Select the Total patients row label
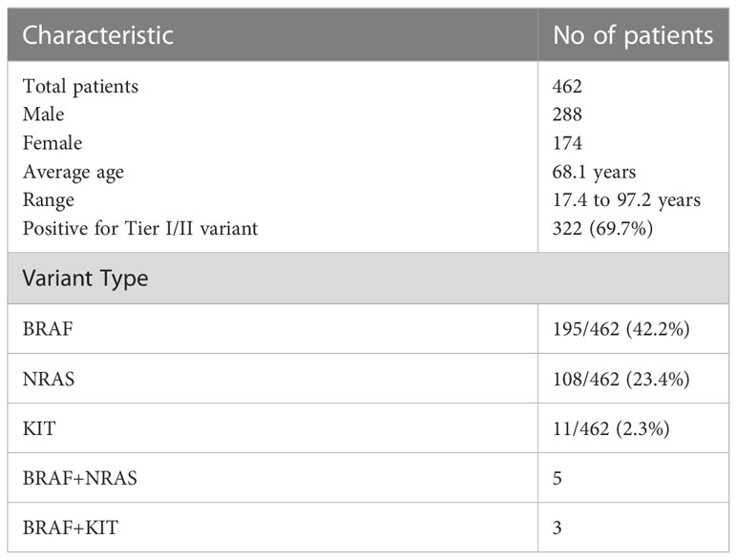737x560 pixels. pyautogui.click(x=80, y=87)
